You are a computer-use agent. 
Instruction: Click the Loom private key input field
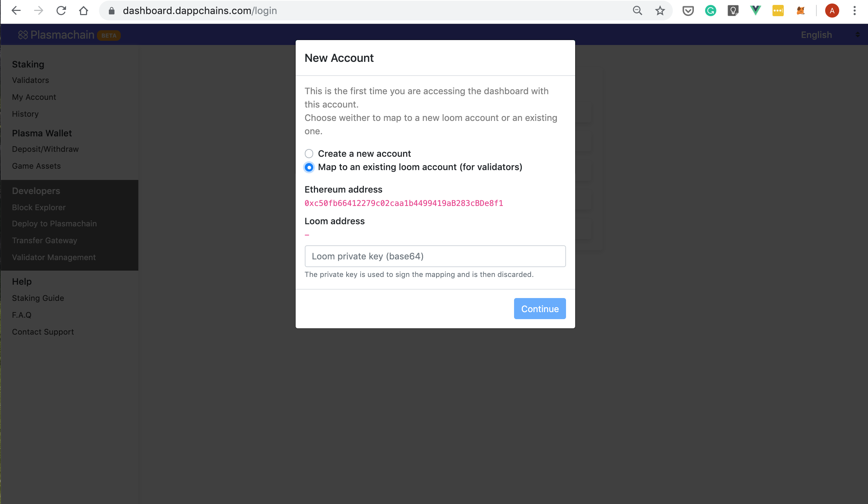coord(435,256)
